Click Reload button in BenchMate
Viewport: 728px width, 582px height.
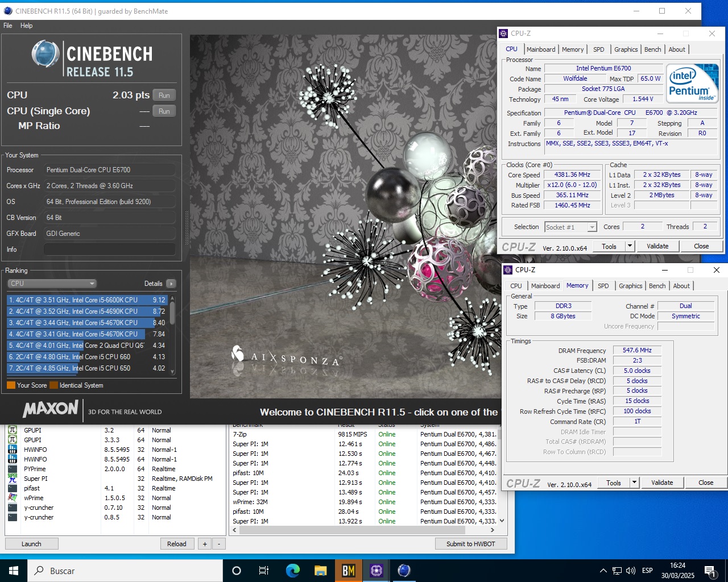(x=177, y=544)
